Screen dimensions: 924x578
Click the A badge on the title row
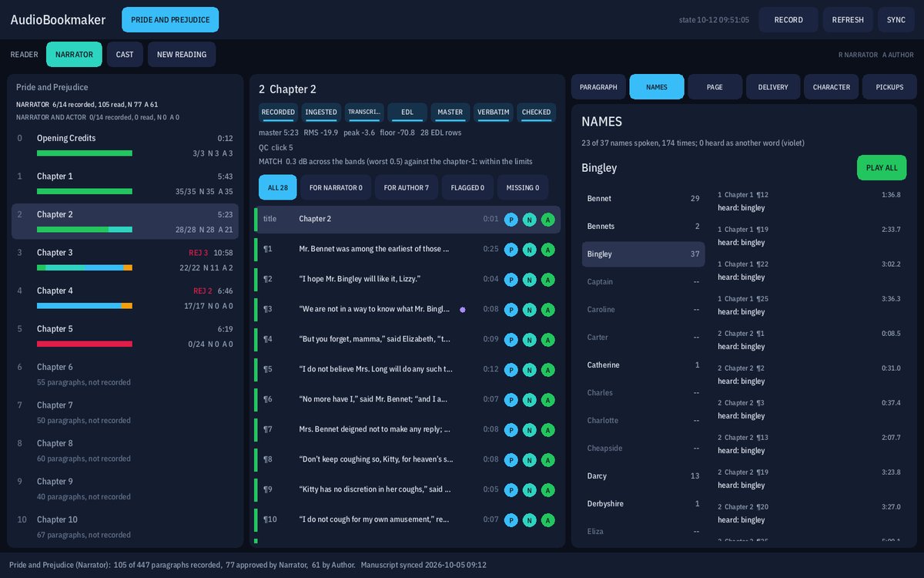click(x=548, y=220)
